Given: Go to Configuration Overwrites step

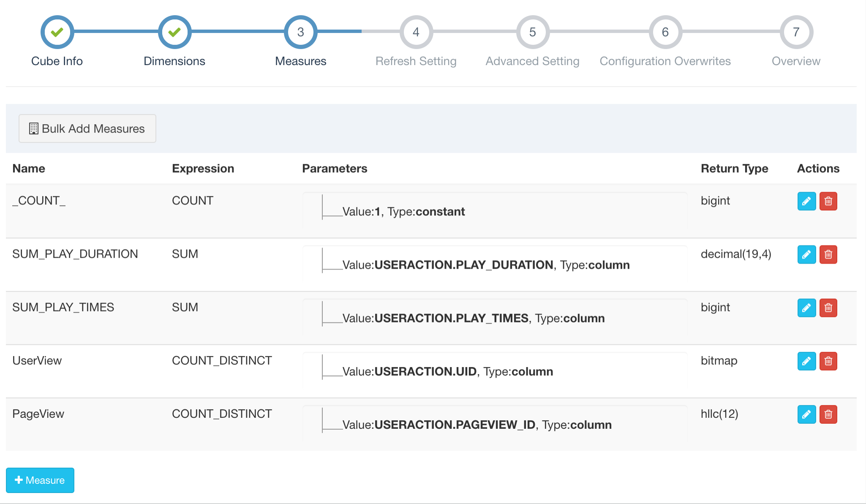Looking at the screenshot, I should pos(665,32).
